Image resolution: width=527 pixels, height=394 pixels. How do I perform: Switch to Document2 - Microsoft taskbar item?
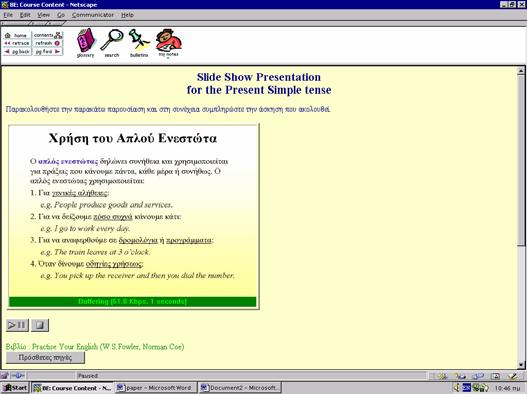click(240, 388)
